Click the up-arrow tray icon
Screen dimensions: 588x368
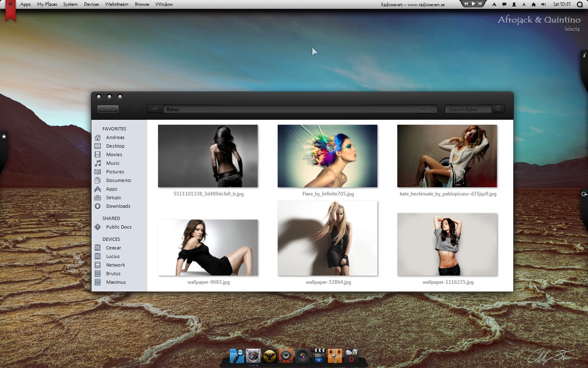494,4
